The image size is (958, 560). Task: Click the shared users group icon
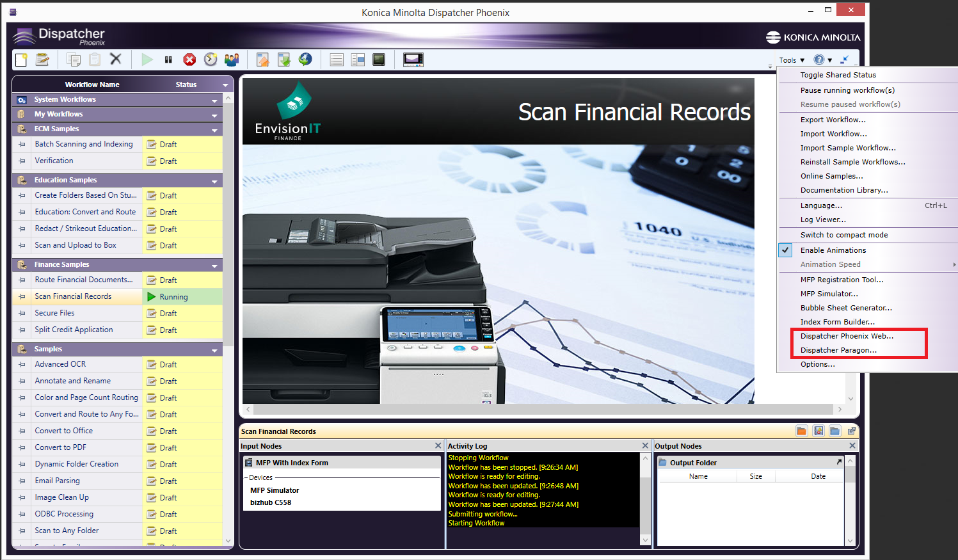click(232, 60)
